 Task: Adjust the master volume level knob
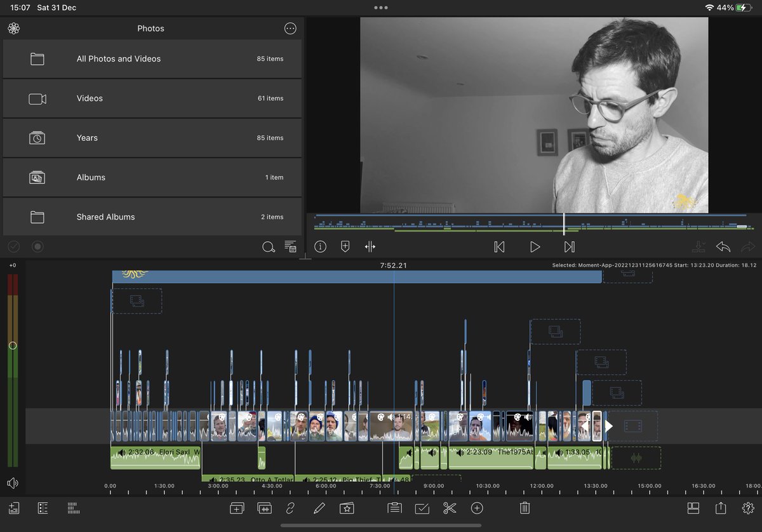(13, 346)
